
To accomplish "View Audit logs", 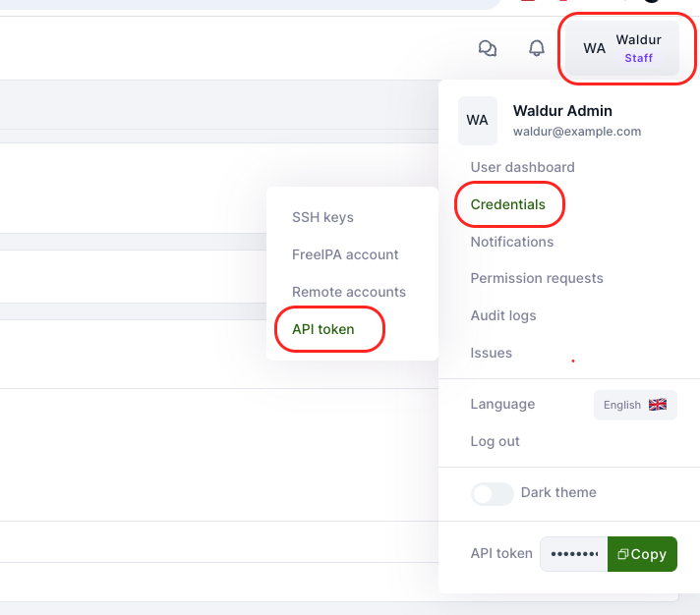I will tap(502, 315).
